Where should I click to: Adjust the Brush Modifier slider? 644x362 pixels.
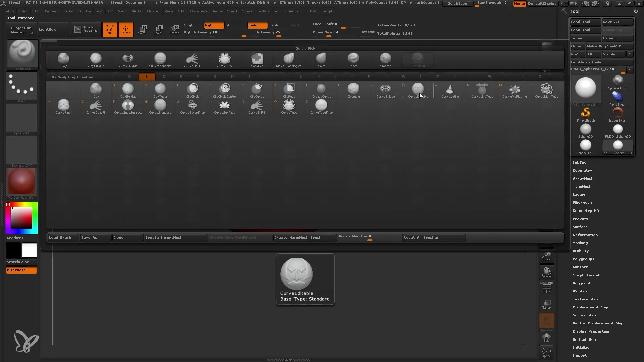[369, 237]
